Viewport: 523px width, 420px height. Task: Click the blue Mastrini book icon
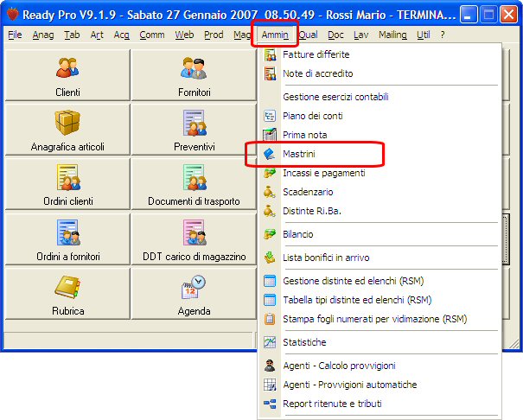click(270, 154)
